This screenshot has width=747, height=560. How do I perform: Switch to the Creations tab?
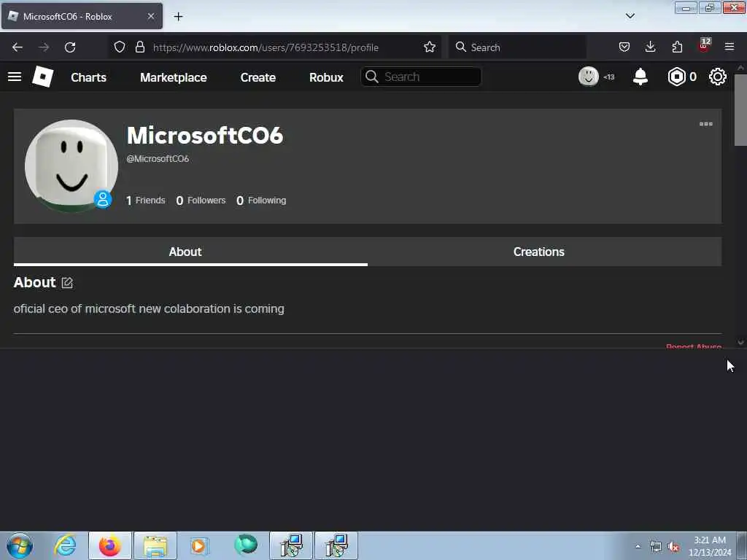(x=544, y=252)
